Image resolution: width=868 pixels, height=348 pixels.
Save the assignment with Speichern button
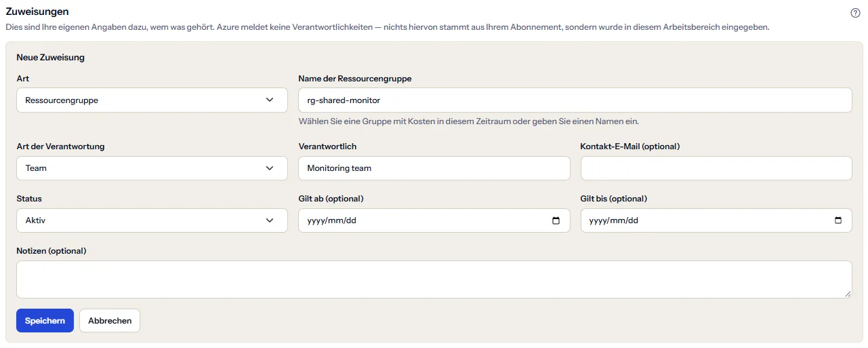click(45, 321)
